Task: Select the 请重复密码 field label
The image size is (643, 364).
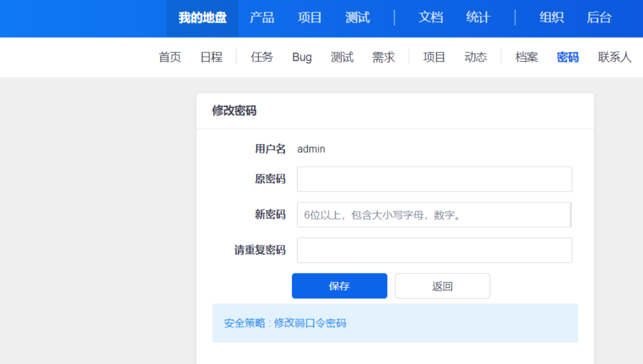Action: pos(260,250)
